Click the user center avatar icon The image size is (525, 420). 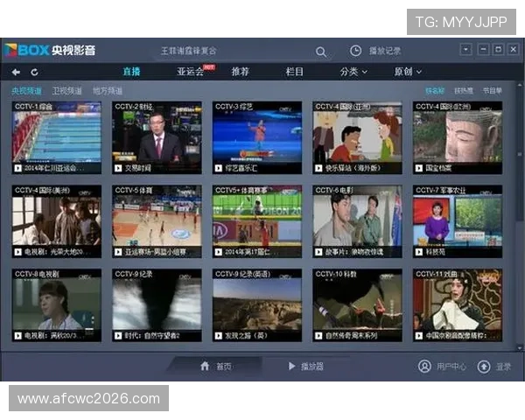click(x=424, y=367)
